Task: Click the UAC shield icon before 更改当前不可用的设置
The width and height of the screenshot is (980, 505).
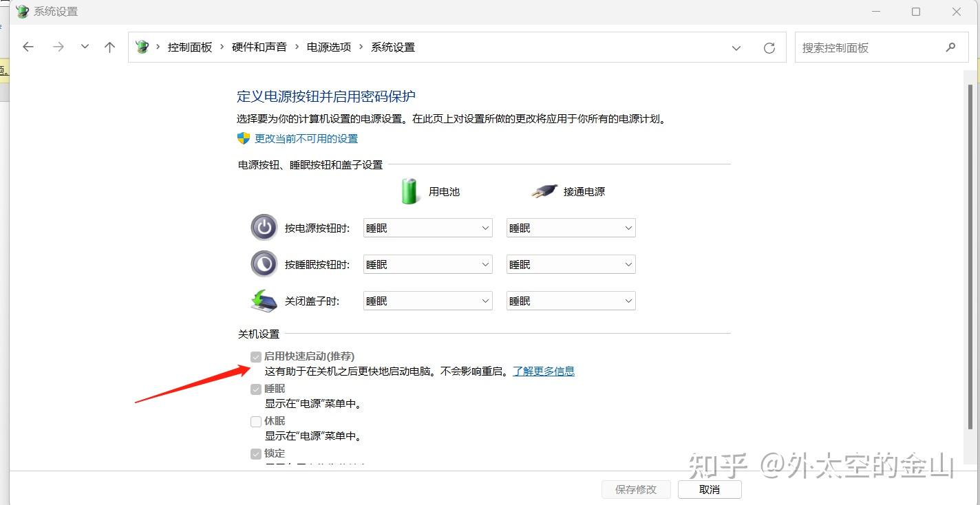Action: [x=242, y=138]
